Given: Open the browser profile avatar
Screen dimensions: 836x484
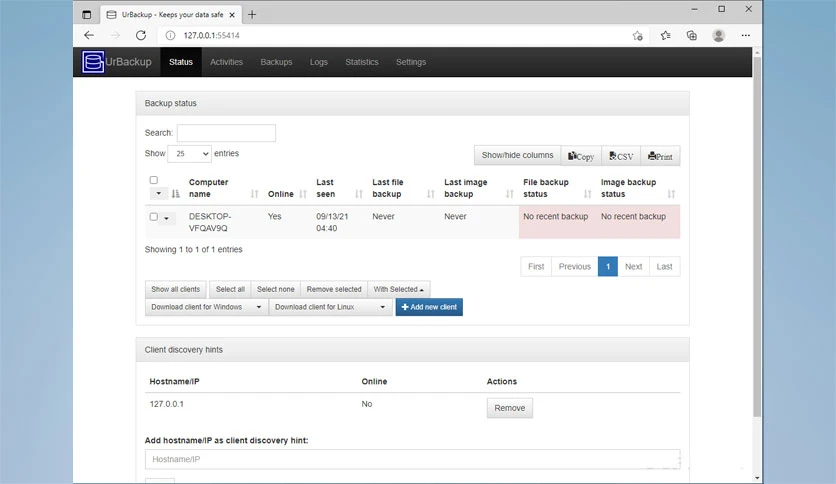Looking at the screenshot, I should 719,35.
